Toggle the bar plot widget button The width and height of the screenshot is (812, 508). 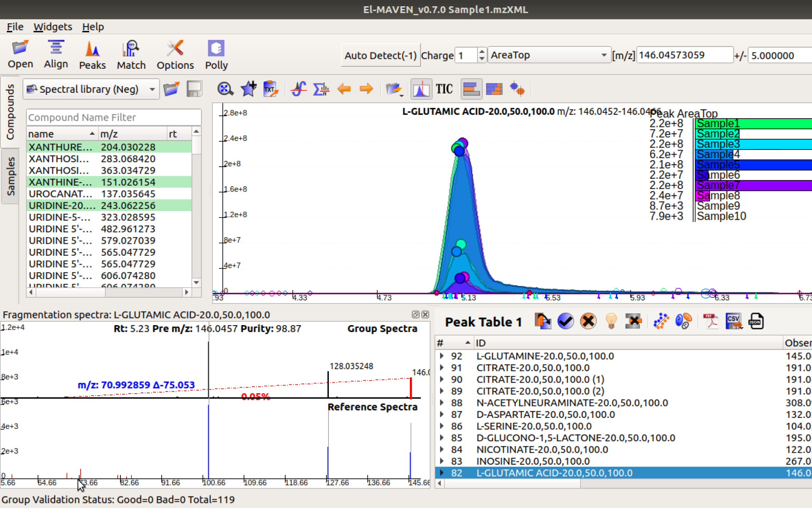click(471, 89)
